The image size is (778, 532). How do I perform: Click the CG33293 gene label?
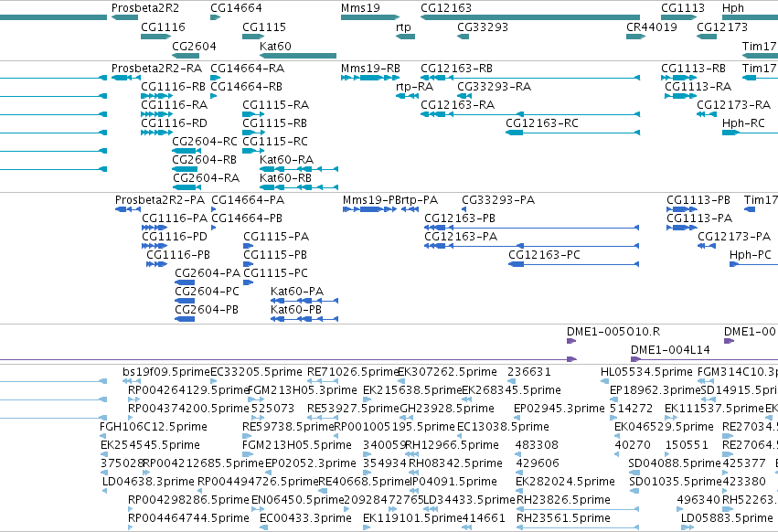[x=483, y=27]
